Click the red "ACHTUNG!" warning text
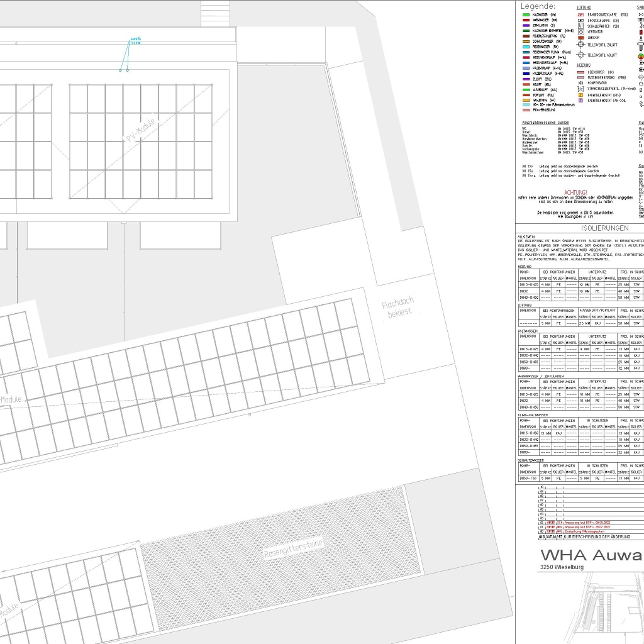 (x=575, y=192)
